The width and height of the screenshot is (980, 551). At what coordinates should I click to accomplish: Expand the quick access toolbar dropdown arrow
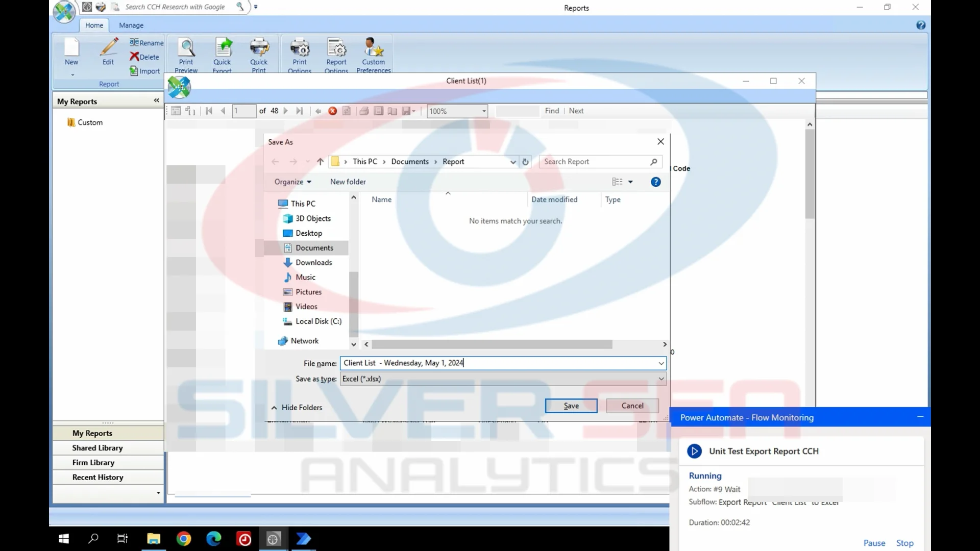point(256,7)
